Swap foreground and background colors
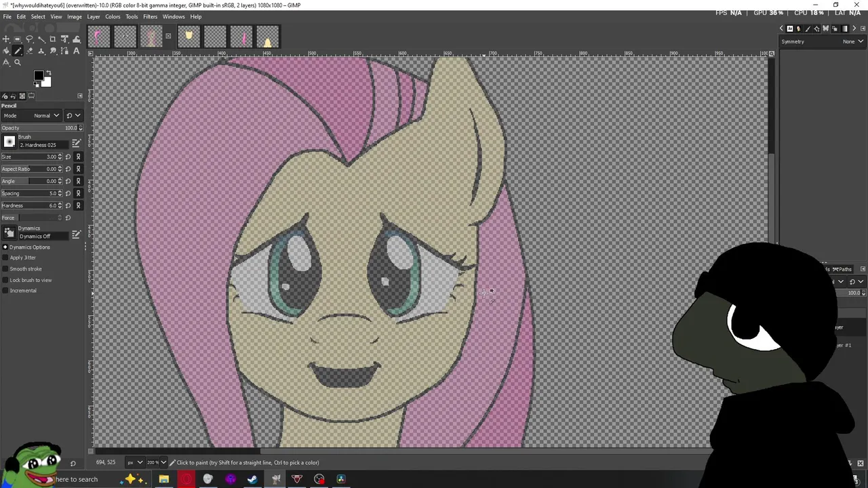Image resolution: width=868 pixels, height=488 pixels. click(x=49, y=73)
